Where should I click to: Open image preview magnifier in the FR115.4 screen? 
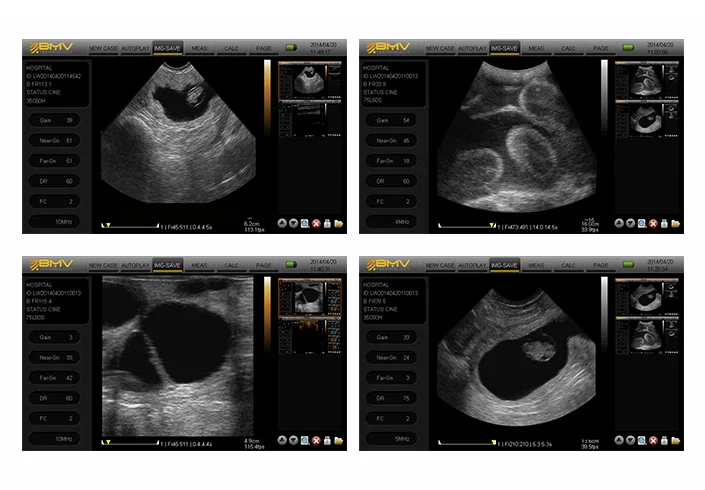click(x=305, y=441)
